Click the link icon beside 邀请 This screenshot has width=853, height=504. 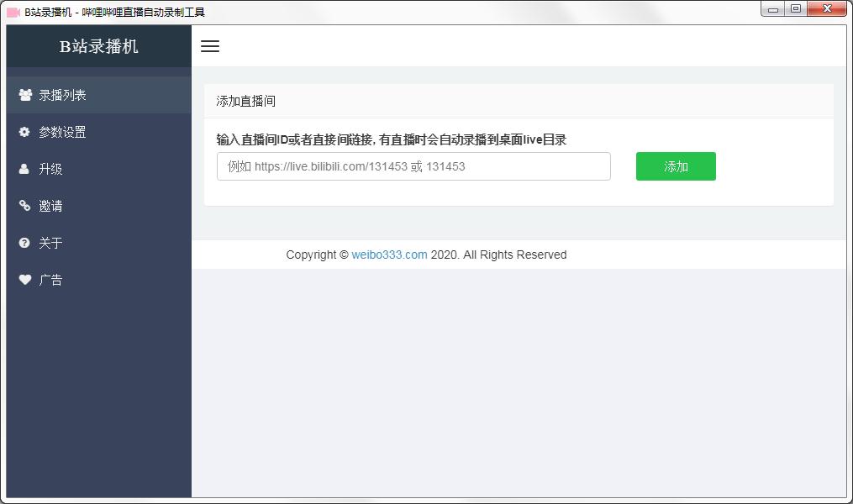24,206
